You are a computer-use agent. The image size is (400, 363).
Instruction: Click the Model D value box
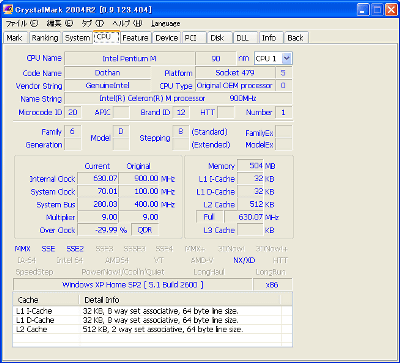[x=121, y=132]
